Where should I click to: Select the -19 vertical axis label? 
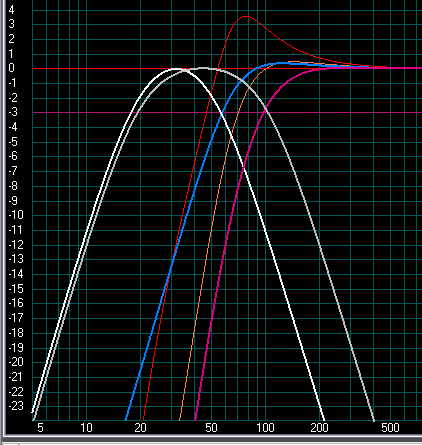pos(16,347)
